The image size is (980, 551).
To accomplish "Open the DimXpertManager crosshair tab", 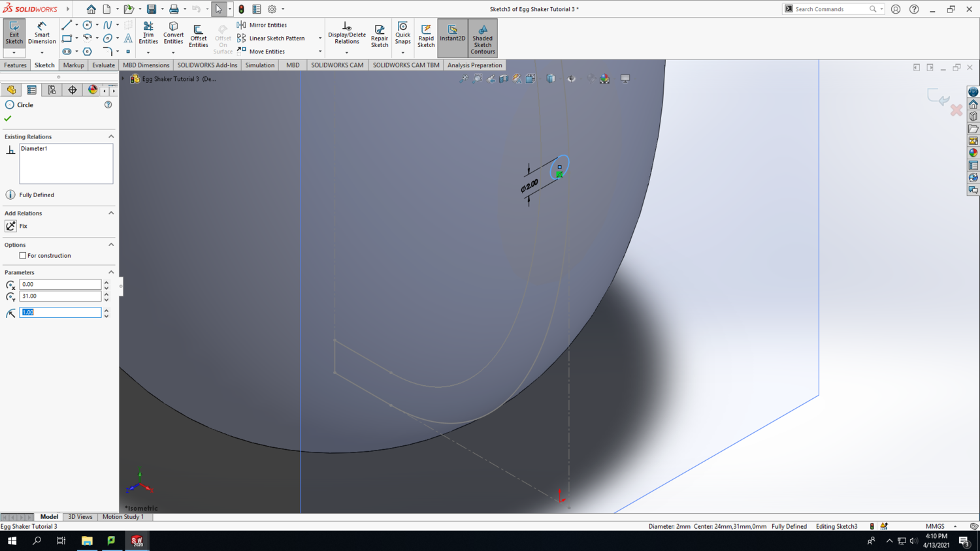I will coord(72,90).
